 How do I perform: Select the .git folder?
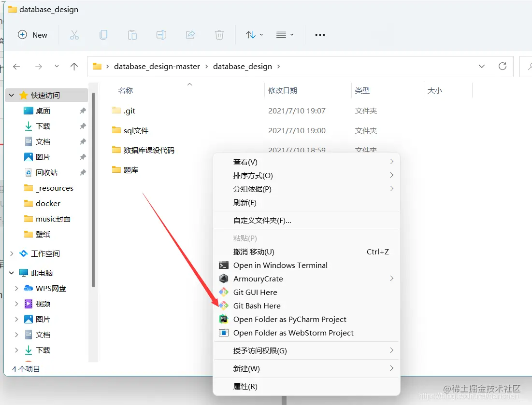(124, 111)
